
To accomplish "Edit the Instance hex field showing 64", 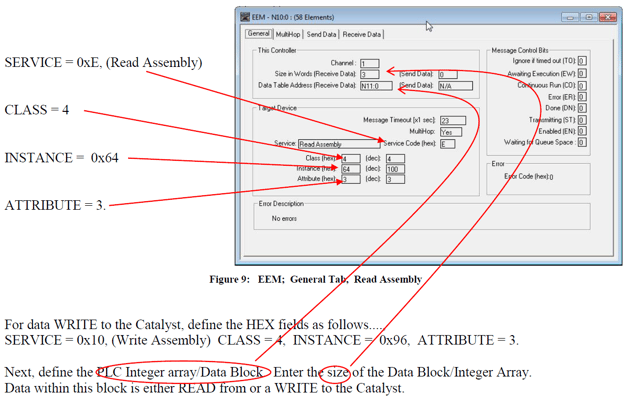I will 351,169.
